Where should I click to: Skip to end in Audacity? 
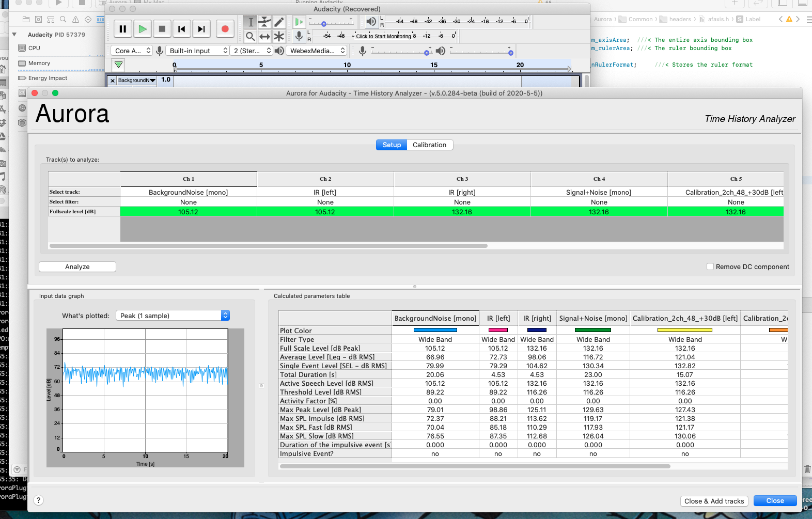(x=201, y=29)
